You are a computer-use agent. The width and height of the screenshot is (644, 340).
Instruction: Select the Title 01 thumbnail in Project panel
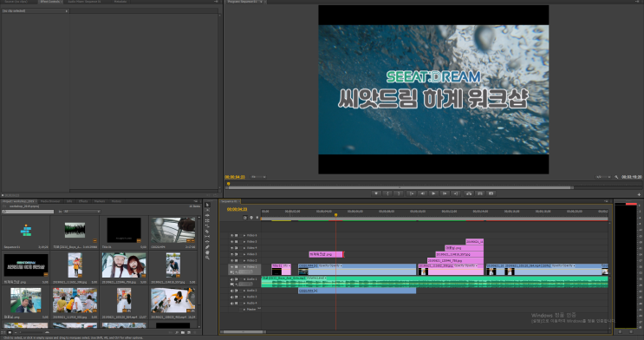click(124, 230)
